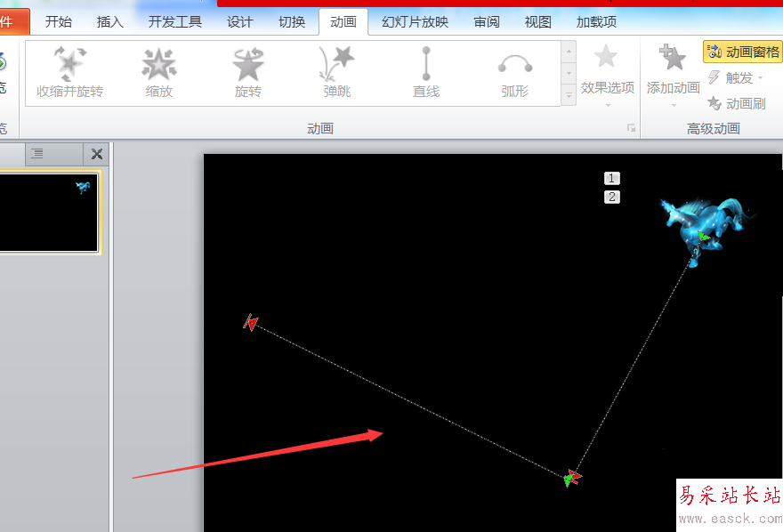This screenshot has height=532, width=783.
Task: Switch to the 插入 tab
Action: pyautogui.click(x=109, y=22)
